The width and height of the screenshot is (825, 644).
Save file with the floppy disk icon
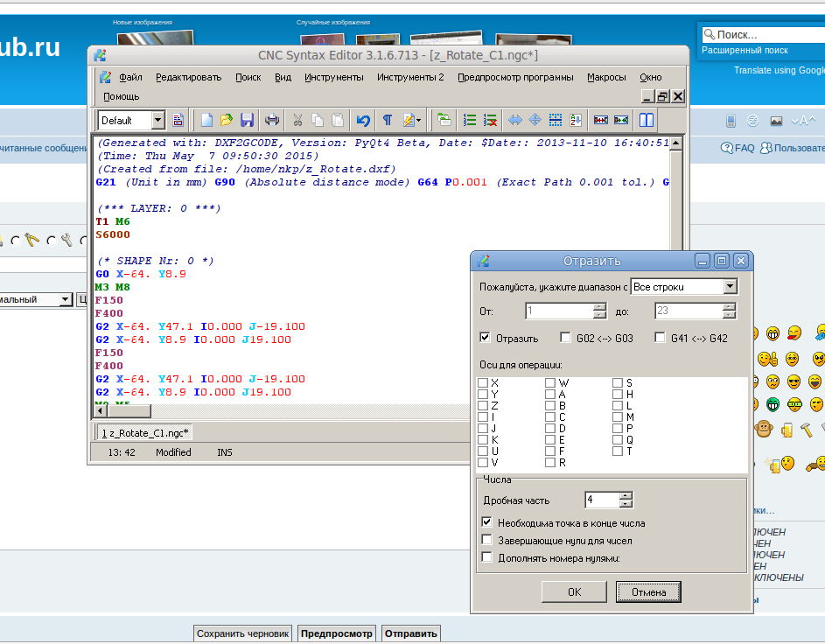[x=247, y=120]
